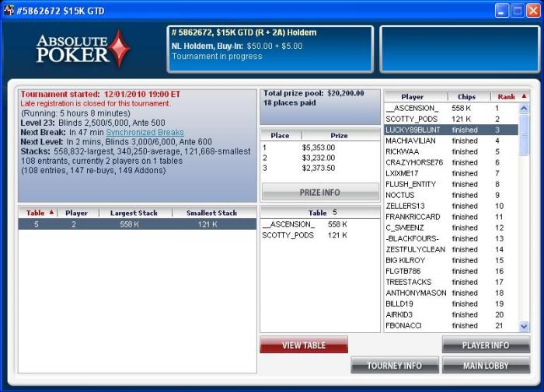
Task: Select player LXIXME17
Action: click(451, 173)
